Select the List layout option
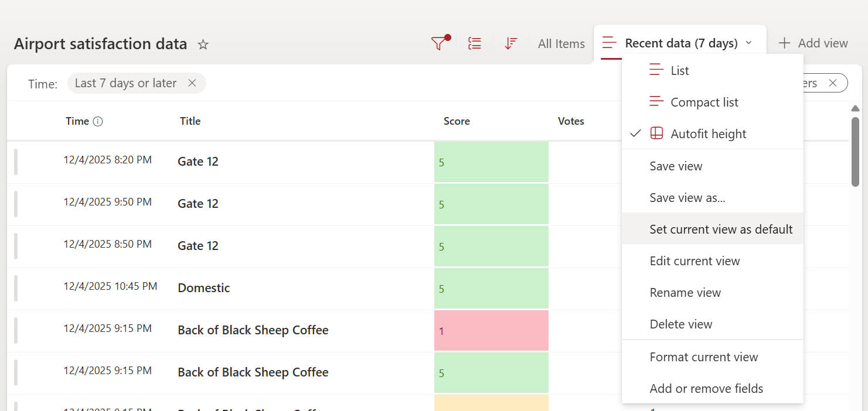This screenshot has width=868, height=411. tap(680, 70)
